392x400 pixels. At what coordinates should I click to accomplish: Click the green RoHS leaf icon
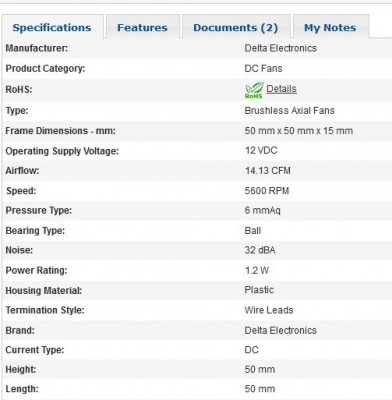[254, 90]
